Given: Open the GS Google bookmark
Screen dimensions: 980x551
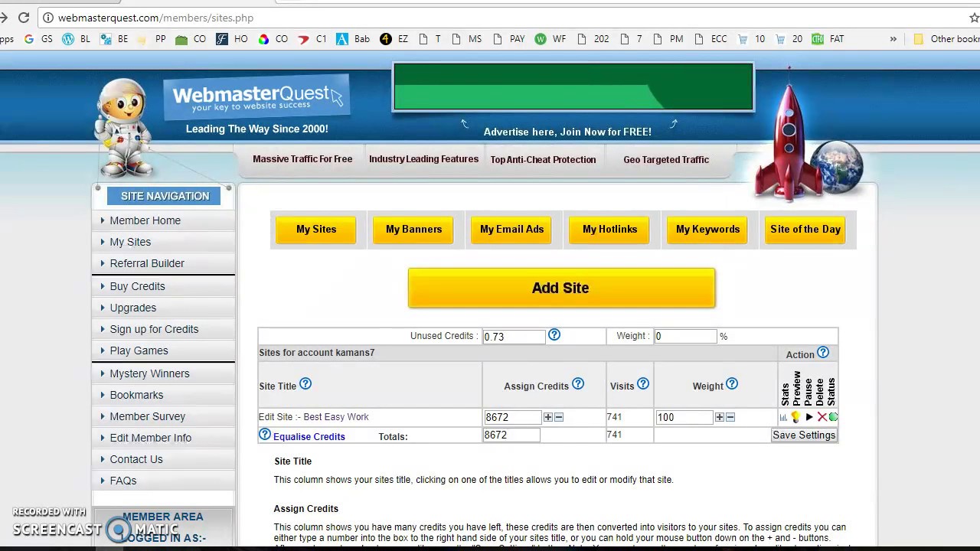Looking at the screenshot, I should [x=38, y=39].
